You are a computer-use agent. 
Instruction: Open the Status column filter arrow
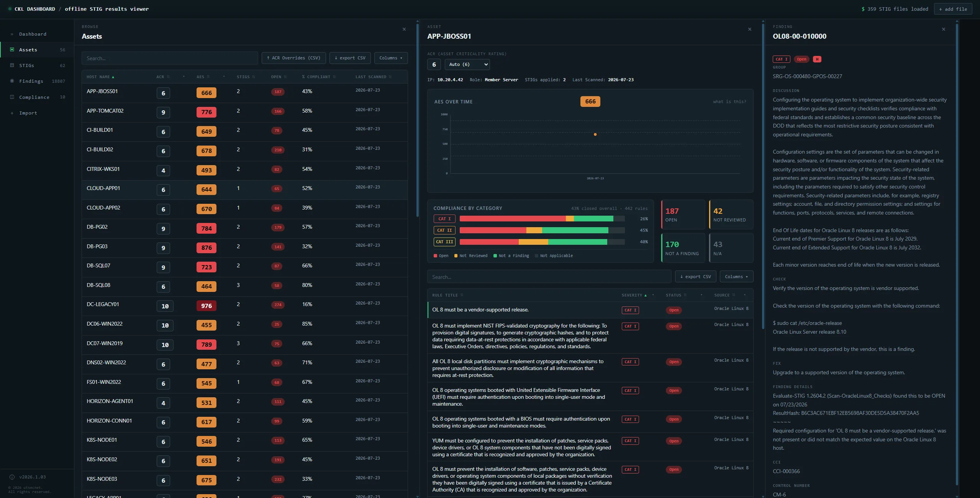[x=701, y=295]
